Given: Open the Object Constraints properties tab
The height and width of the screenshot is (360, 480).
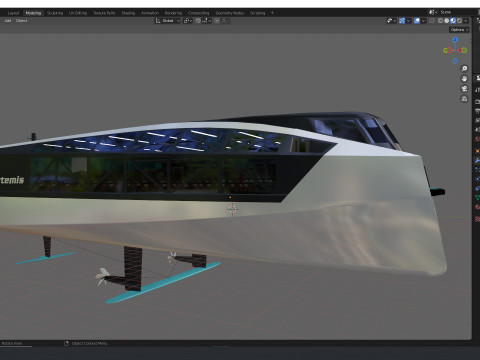Looking at the screenshot, I should coord(477,188).
